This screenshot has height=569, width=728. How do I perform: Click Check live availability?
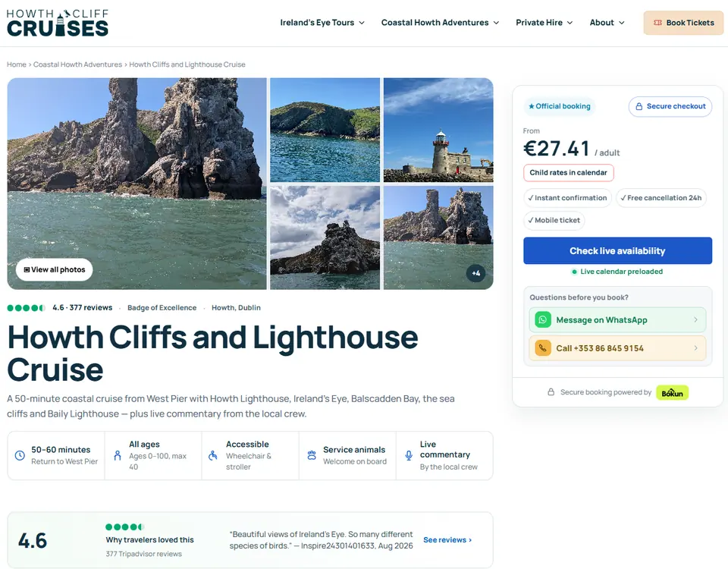tap(617, 251)
